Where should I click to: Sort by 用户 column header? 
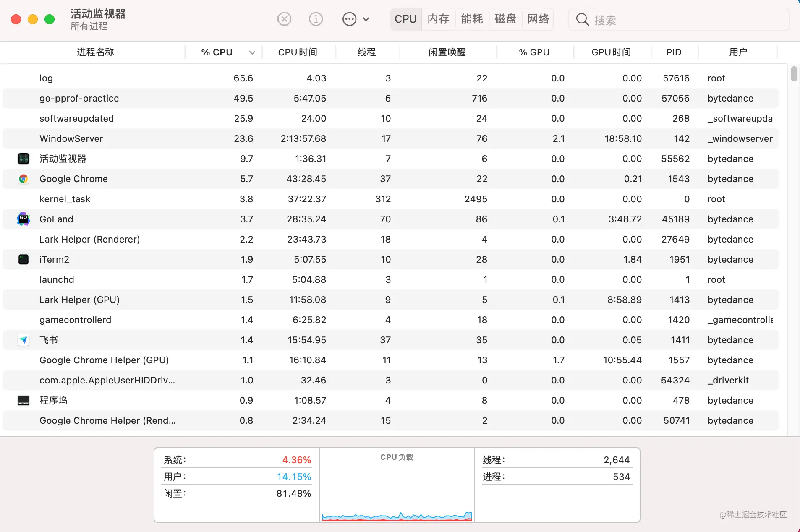(738, 52)
